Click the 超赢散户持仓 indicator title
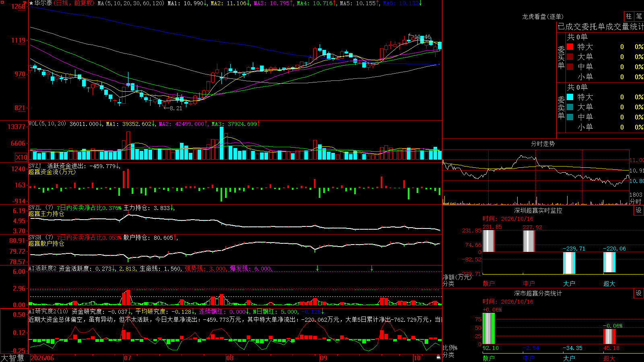The image size is (644, 362). [x=46, y=244]
